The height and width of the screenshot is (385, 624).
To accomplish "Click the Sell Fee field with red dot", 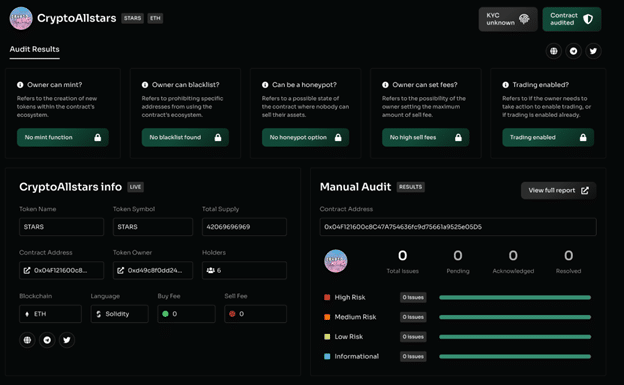I will (255, 314).
